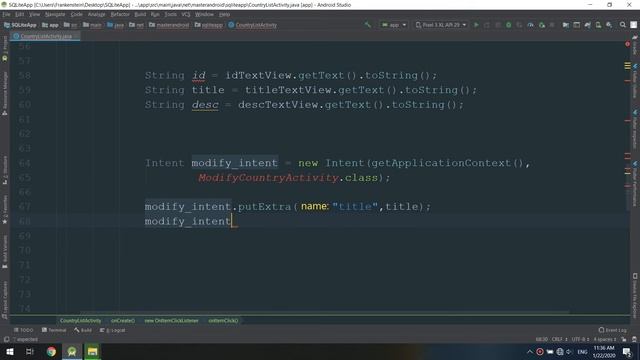Image resolution: width=640 pixels, height=360 pixels.
Task: Click the Debug app bug icon
Action: (509, 25)
